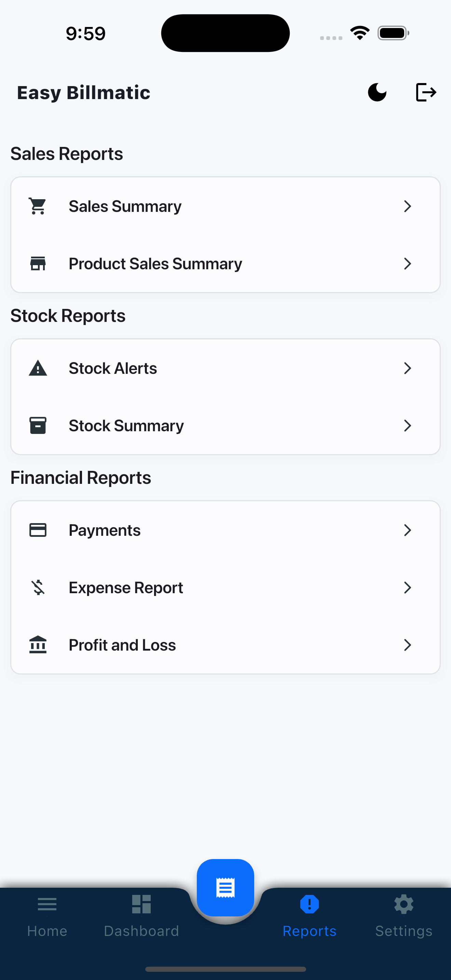Expand the Profit and Loss chevron arrow
The width and height of the screenshot is (451, 980).
click(407, 645)
